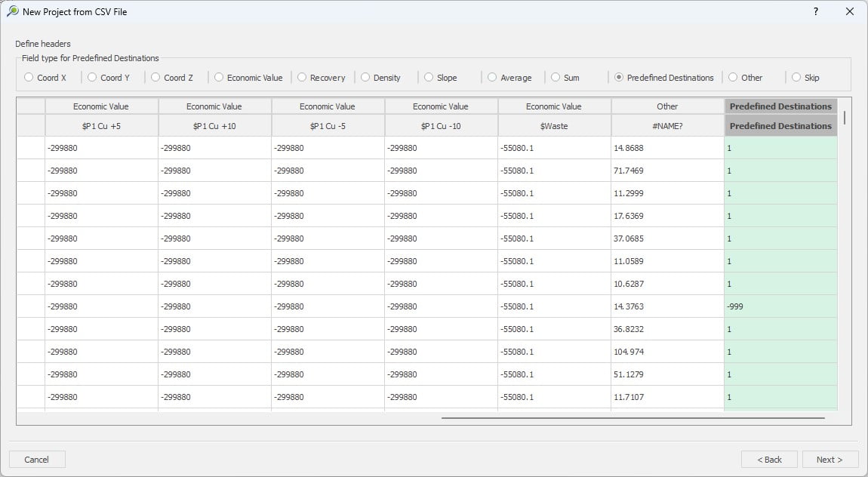The height and width of the screenshot is (477, 868).
Task: Choose the Sum radio button
Action: coord(556,77)
